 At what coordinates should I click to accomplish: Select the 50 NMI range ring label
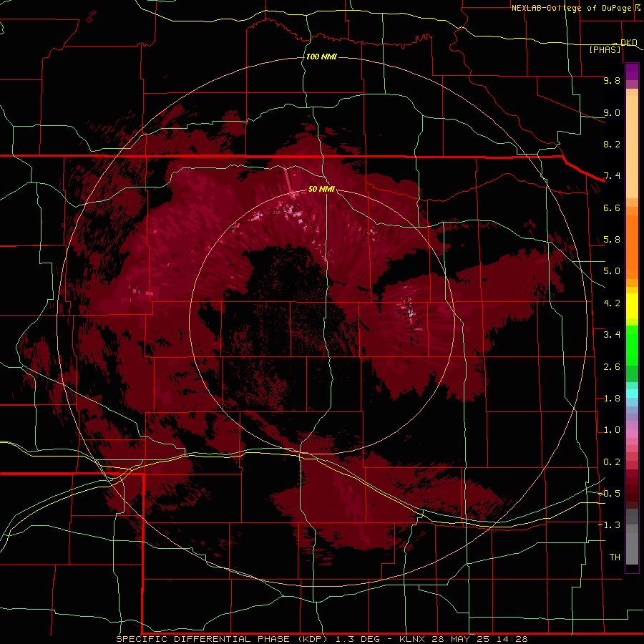pos(321,189)
